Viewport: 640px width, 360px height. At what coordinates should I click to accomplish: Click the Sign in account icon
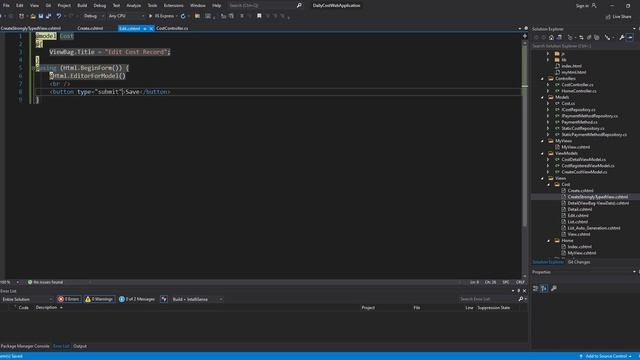[594, 6]
